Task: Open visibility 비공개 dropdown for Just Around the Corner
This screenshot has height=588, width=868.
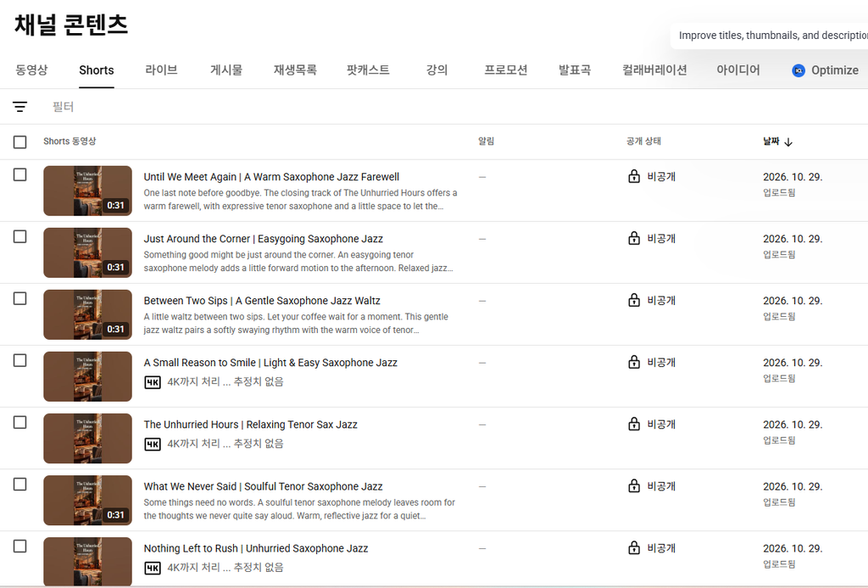Action: [x=661, y=239]
